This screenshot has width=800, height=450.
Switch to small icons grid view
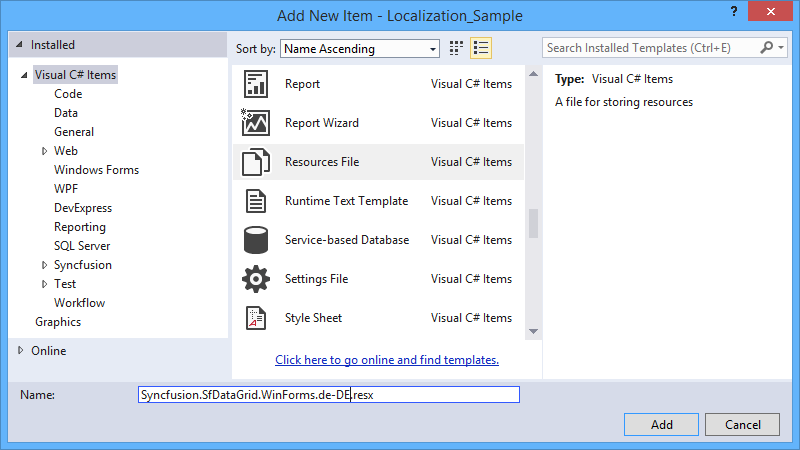(x=456, y=48)
